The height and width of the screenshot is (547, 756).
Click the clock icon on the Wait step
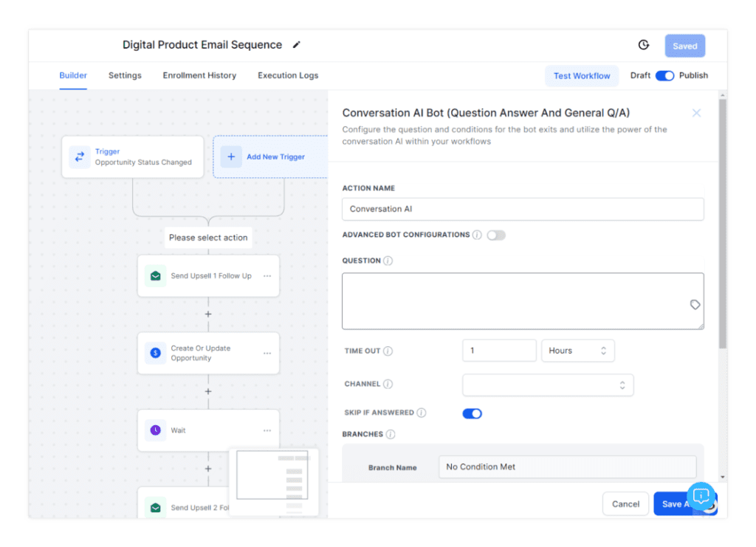click(155, 430)
